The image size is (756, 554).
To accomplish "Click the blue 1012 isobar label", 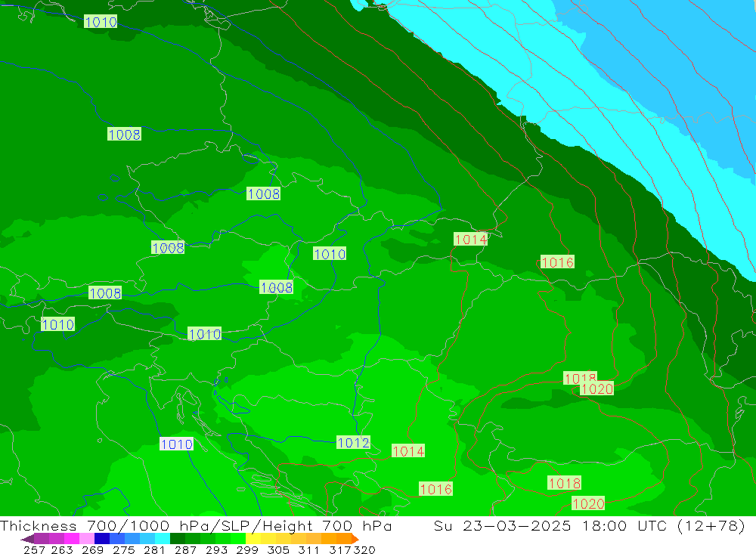I will pos(353,443).
